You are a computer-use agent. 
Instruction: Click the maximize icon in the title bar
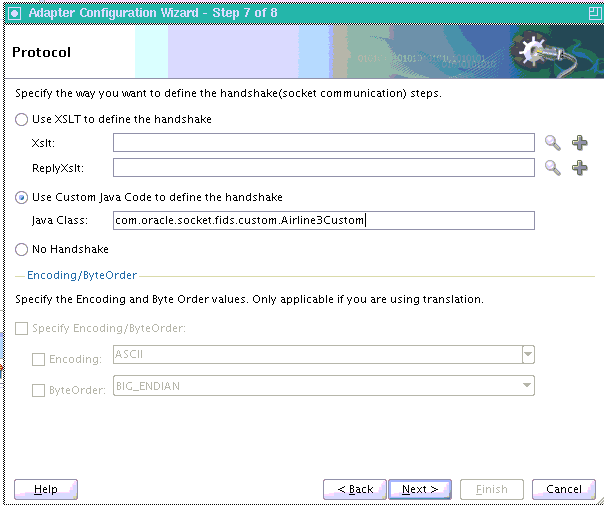pyautogui.click(x=595, y=13)
